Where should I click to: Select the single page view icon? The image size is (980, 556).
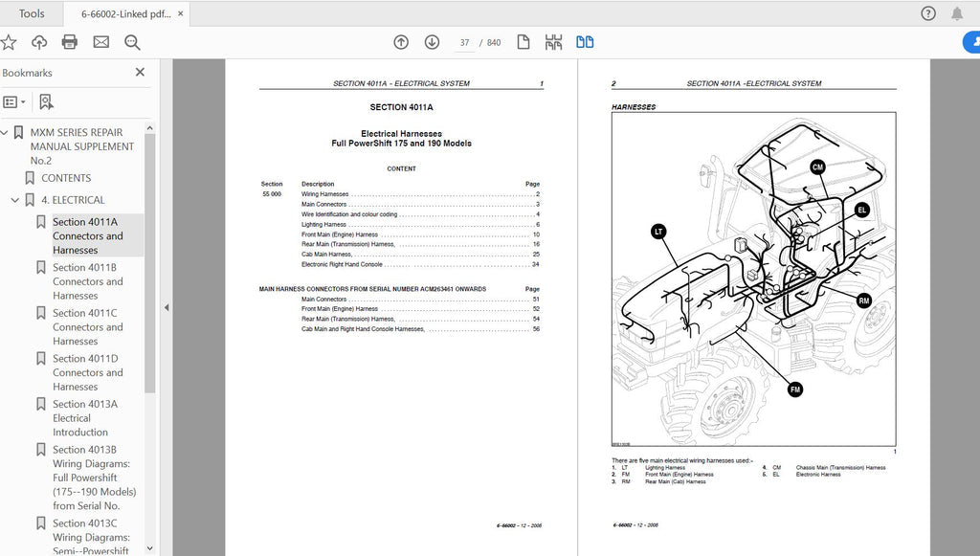click(x=523, y=42)
